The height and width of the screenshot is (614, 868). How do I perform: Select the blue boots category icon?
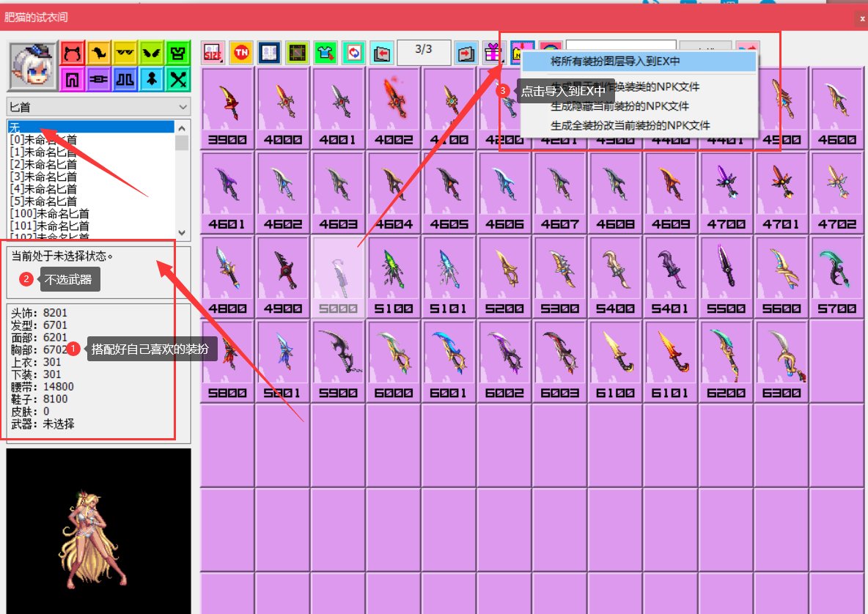(125, 79)
